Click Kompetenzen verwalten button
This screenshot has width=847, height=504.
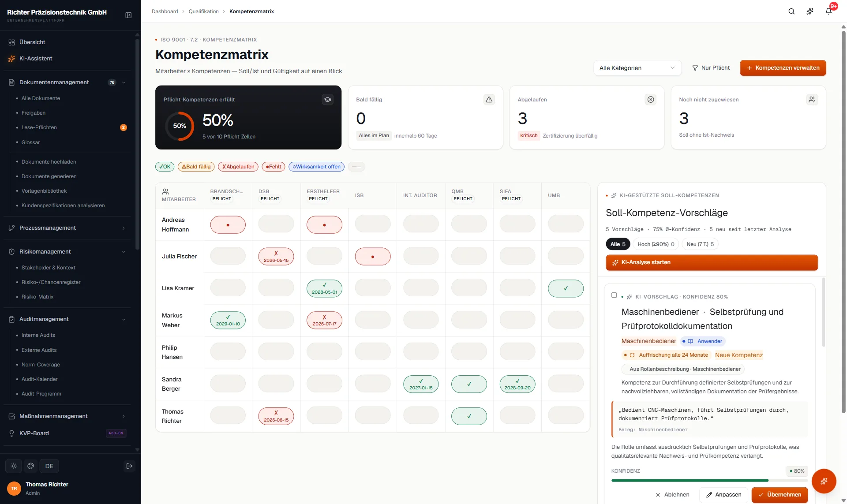[x=783, y=68]
